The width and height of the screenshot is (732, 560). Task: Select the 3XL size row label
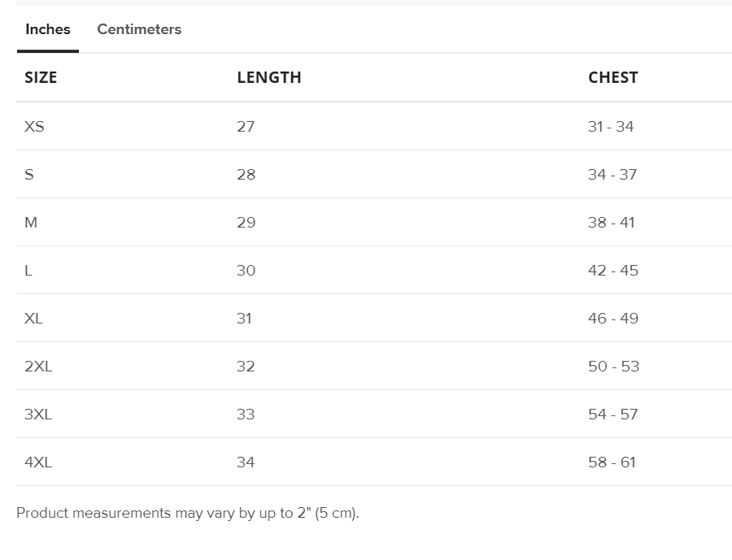(38, 415)
